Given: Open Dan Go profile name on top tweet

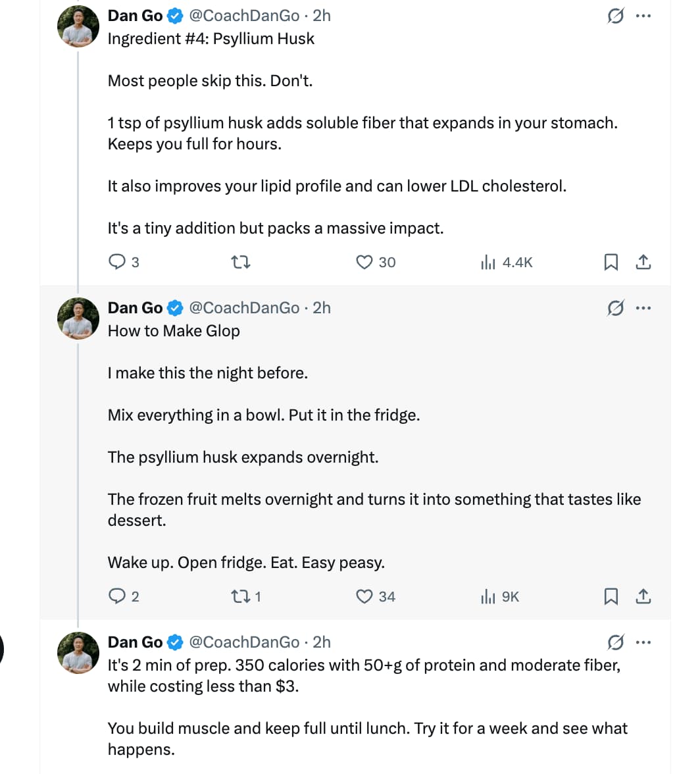Looking at the screenshot, I should (135, 16).
